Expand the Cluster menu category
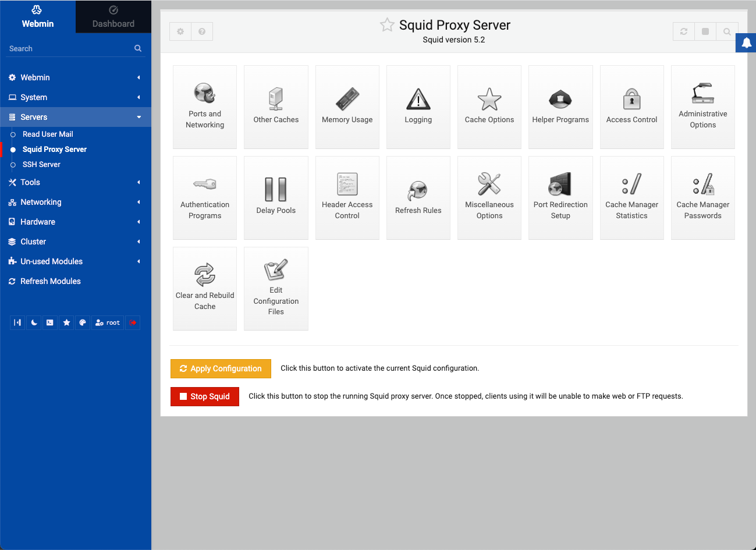This screenshot has width=756, height=550. [x=76, y=242]
